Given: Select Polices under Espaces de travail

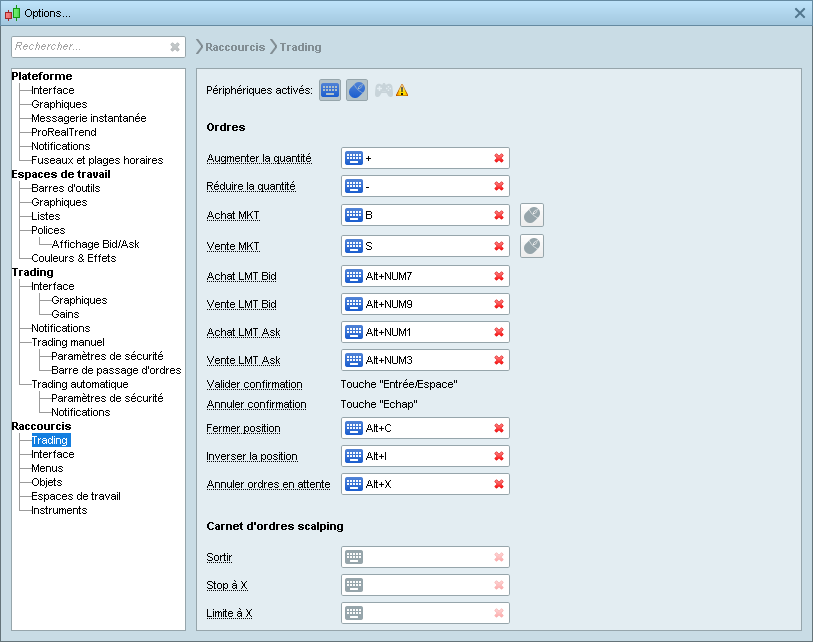Looking at the screenshot, I should click(x=47, y=230).
